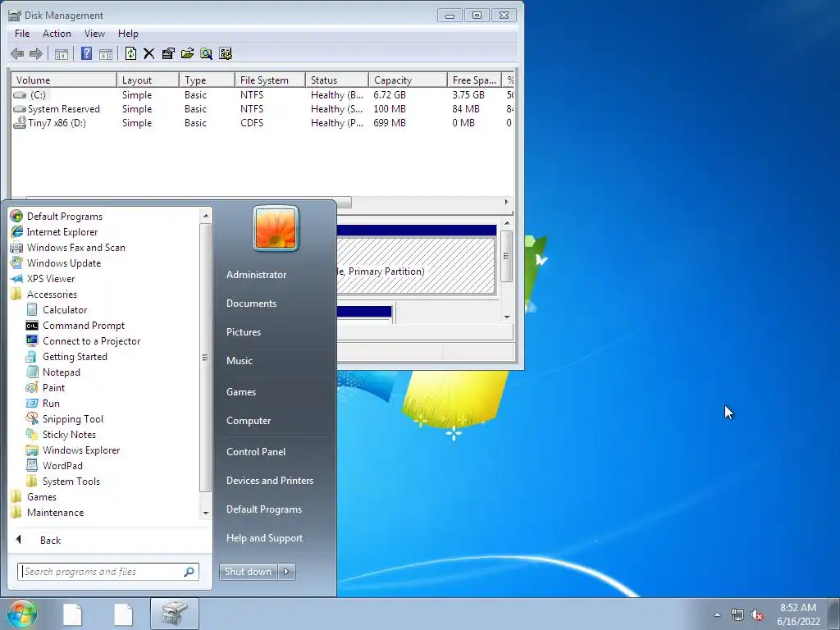Toggle the show/hide console tree toolbar icon
840x630 pixels.
pos(61,53)
